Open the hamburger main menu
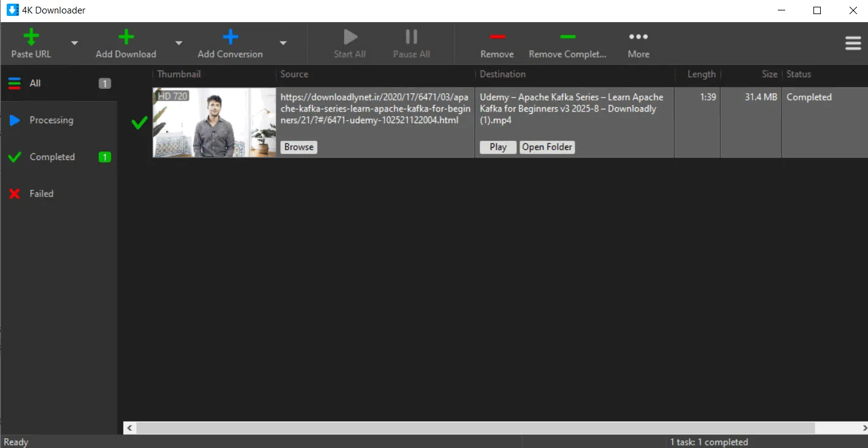 (853, 43)
